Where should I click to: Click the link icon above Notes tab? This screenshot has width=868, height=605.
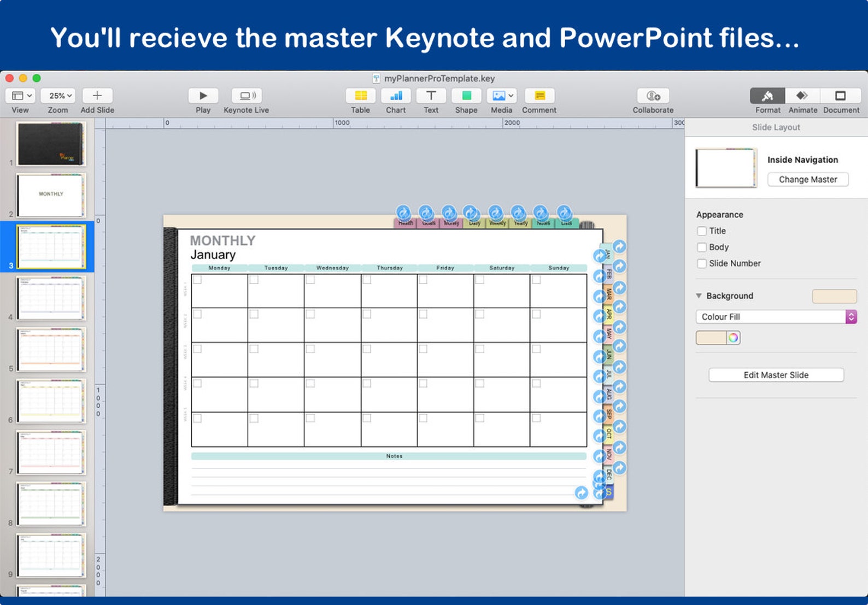pyautogui.click(x=541, y=213)
